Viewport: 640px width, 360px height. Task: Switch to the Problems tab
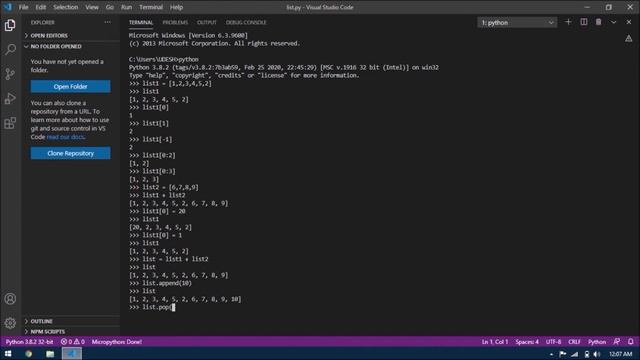[x=175, y=22]
